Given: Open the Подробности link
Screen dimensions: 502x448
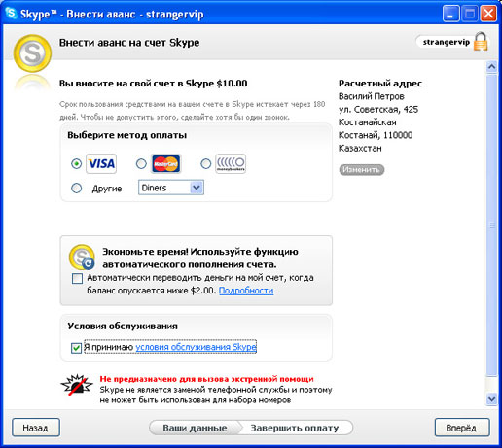Looking at the screenshot, I should tap(246, 291).
